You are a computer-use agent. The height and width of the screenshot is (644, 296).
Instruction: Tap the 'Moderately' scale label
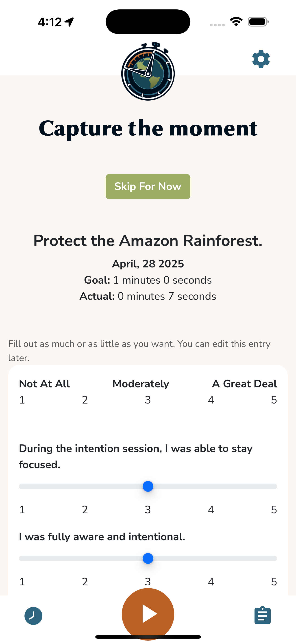point(141,384)
